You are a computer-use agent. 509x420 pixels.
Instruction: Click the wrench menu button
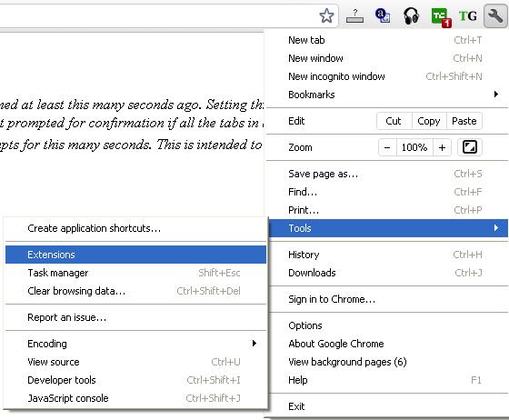click(495, 15)
